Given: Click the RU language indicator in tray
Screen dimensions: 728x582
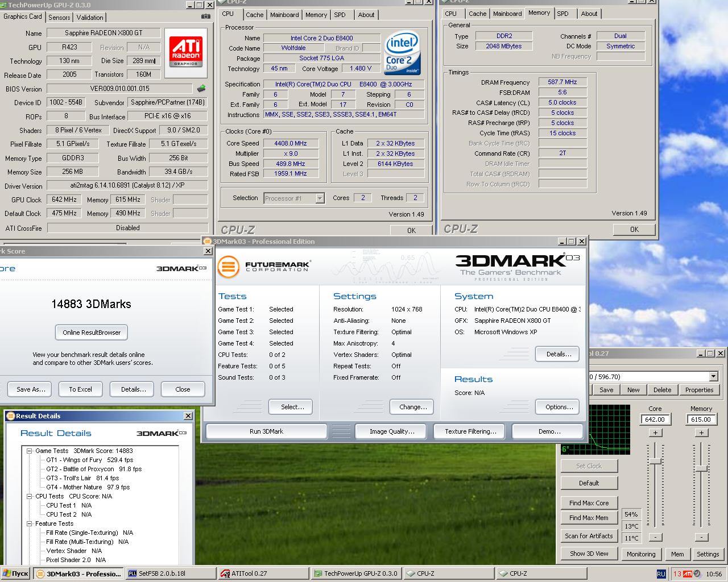Looking at the screenshot, I should click(x=661, y=574).
